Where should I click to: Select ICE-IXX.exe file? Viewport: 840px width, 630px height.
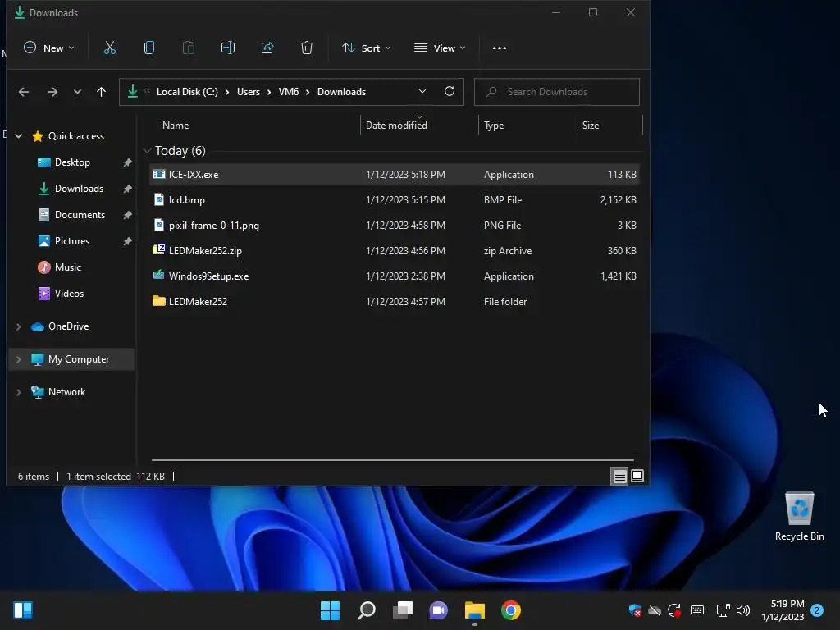point(395,175)
